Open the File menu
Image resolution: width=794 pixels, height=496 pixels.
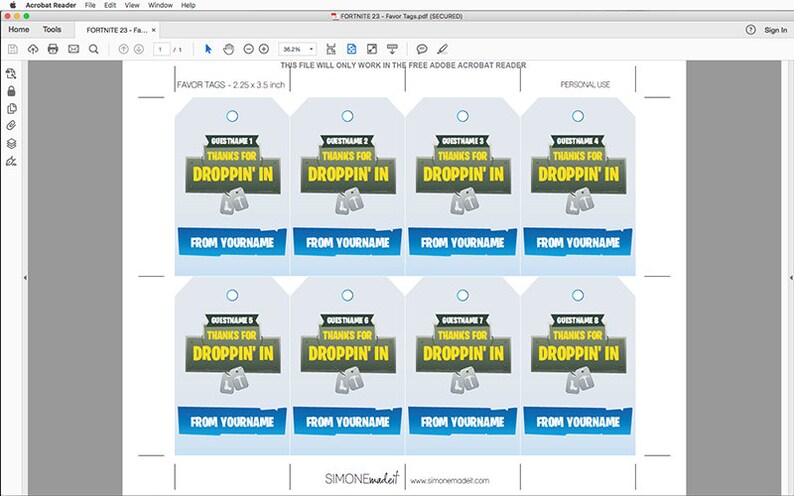tap(90, 5)
